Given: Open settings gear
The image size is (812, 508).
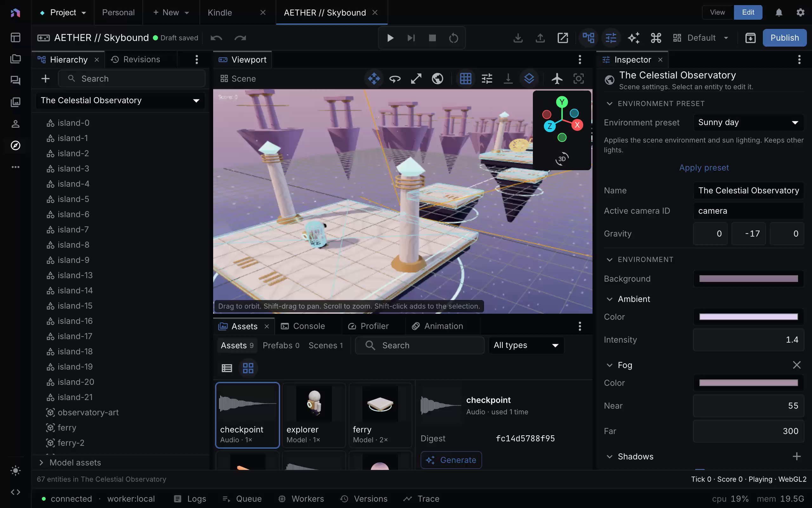Looking at the screenshot, I should [x=800, y=12].
